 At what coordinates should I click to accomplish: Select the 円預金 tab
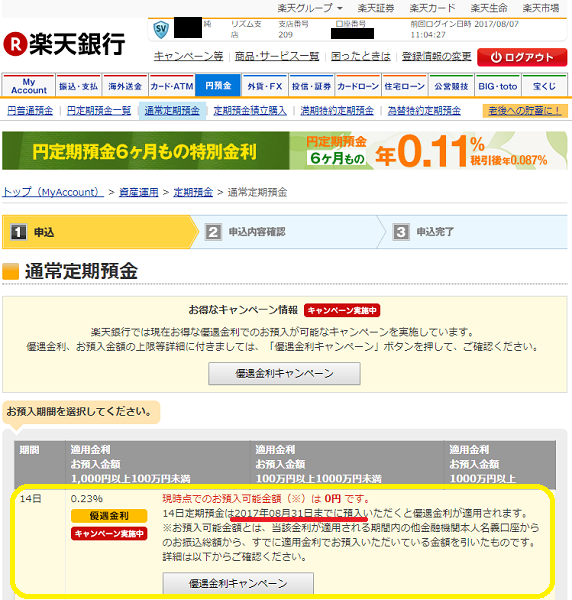tap(218, 86)
